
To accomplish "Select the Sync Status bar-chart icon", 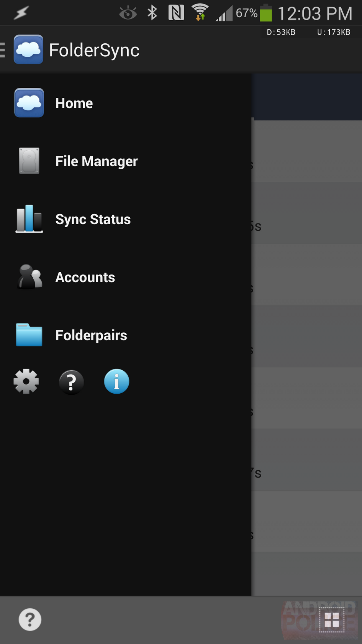I will (x=29, y=219).
